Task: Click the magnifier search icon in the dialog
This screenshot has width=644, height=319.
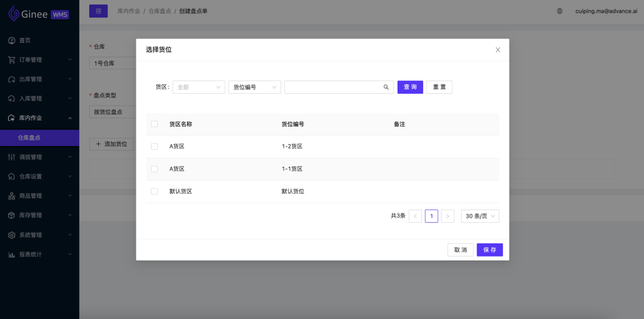Action: click(386, 87)
